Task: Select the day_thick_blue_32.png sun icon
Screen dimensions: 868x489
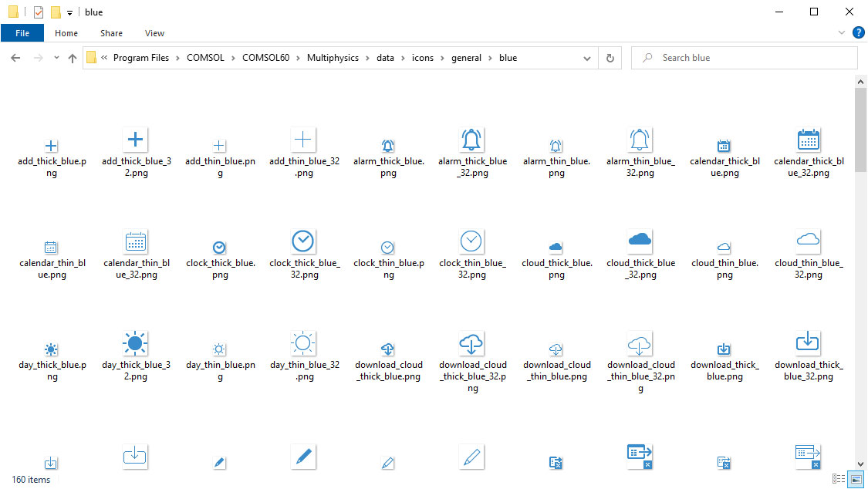Action: click(135, 343)
